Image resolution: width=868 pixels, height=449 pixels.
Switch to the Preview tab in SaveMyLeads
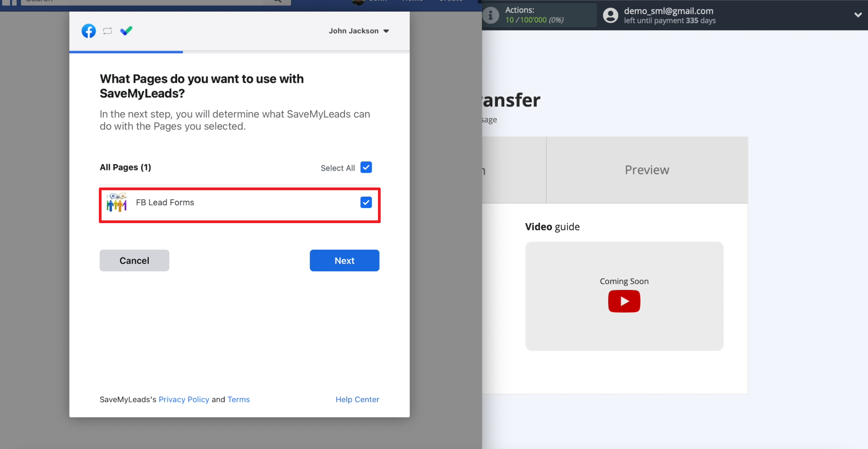tap(647, 170)
